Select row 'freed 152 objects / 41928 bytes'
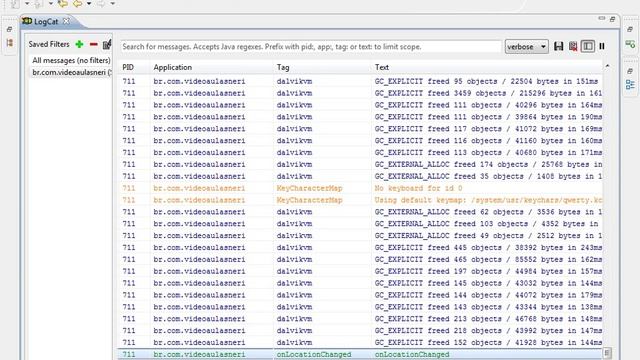 pos(360,342)
